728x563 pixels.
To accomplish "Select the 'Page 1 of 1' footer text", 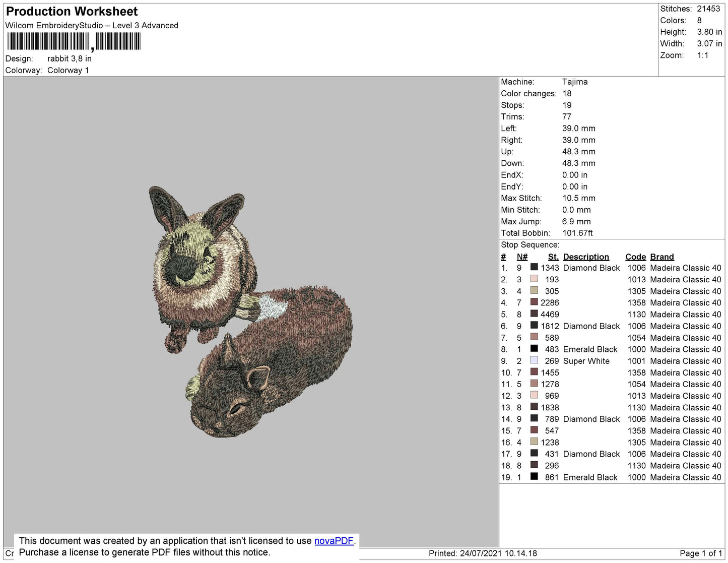I will pyautogui.click(x=701, y=553).
